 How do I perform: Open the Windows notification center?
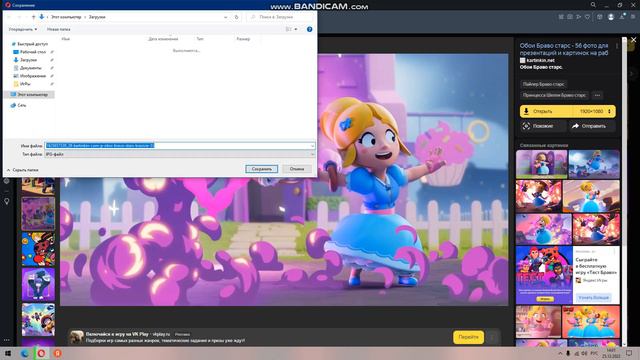tap(629, 353)
